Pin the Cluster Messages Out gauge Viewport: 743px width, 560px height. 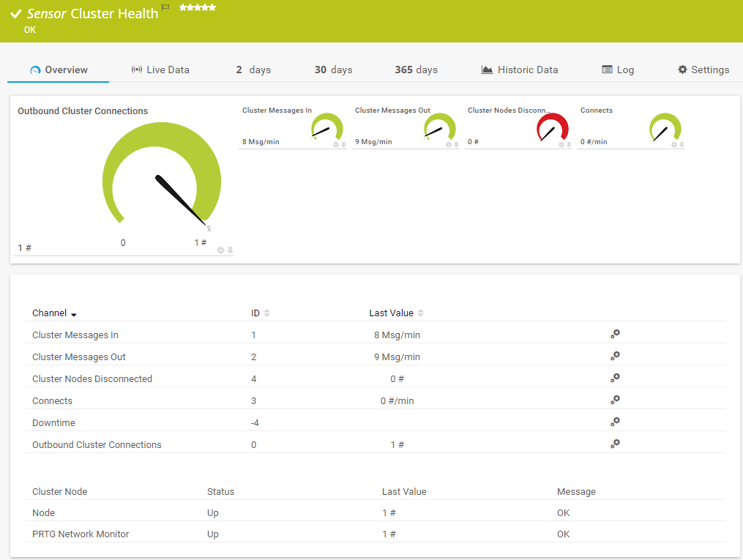point(456,145)
